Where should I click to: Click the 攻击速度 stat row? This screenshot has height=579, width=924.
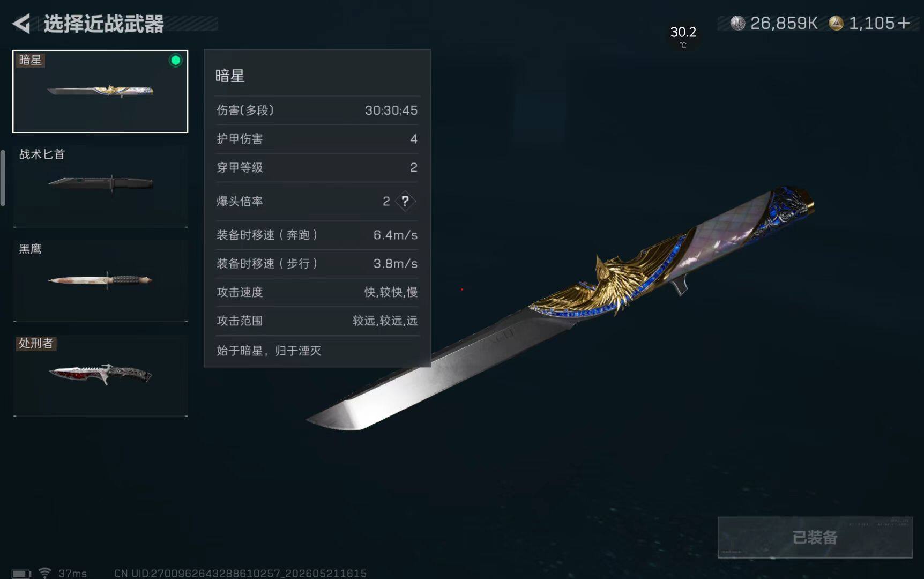(317, 292)
